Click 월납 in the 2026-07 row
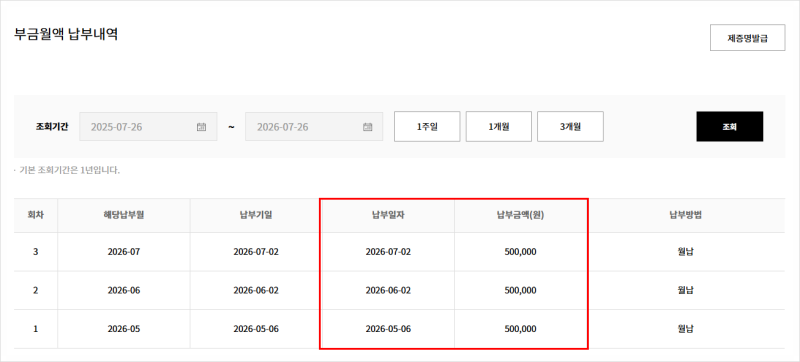The image size is (800, 362). [x=686, y=252]
